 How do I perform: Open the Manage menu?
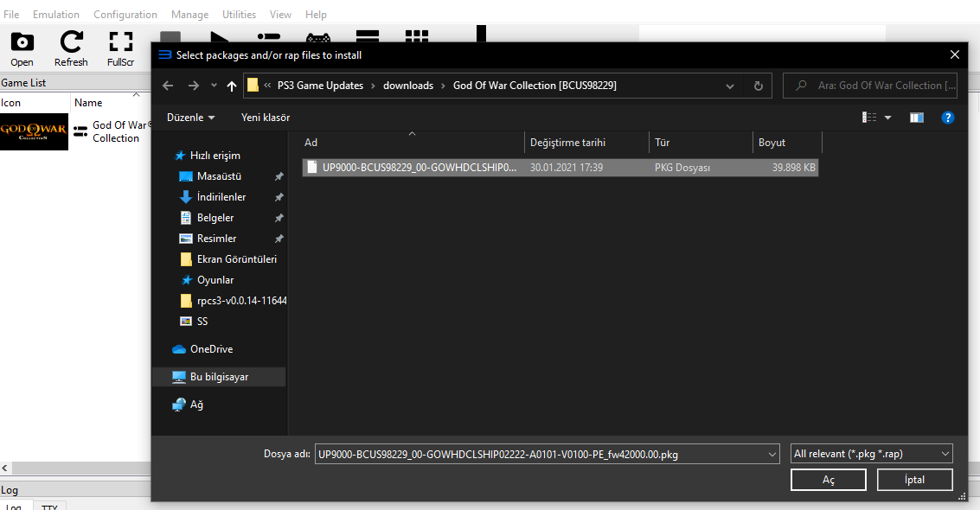pos(190,15)
